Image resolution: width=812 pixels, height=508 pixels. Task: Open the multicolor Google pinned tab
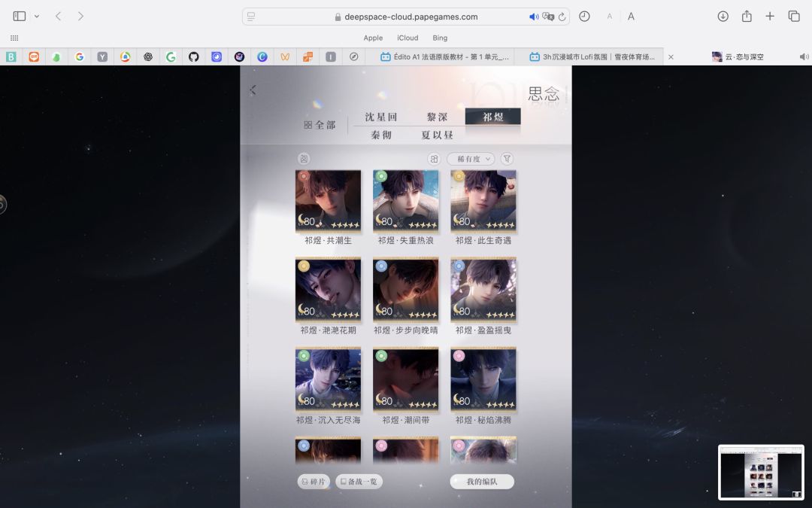click(79, 57)
